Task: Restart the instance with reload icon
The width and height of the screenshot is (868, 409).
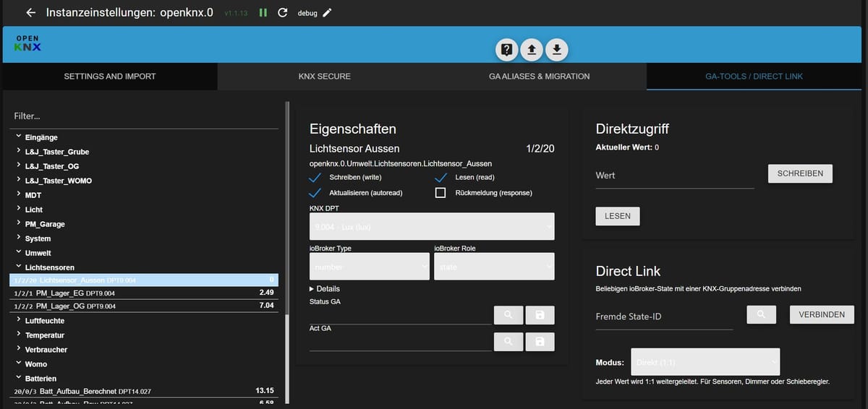Action: (x=283, y=13)
